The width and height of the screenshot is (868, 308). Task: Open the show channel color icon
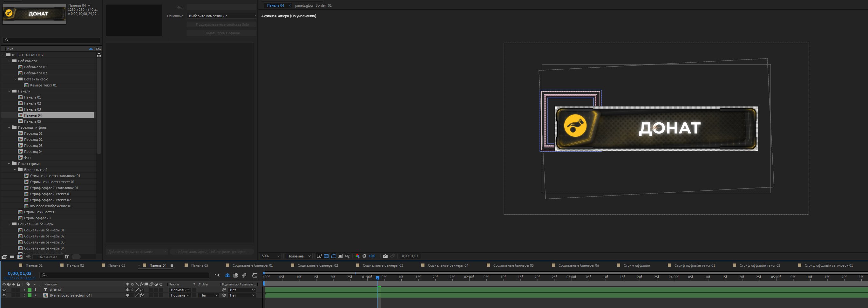tap(357, 256)
